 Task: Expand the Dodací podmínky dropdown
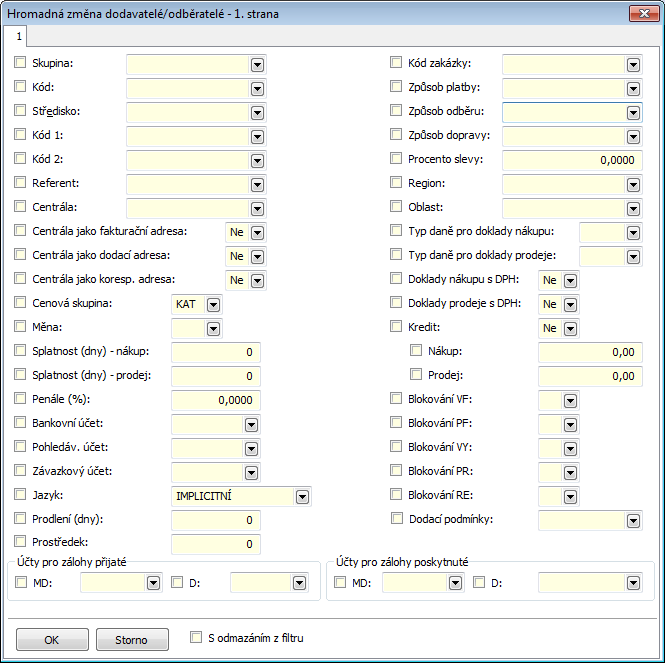(633, 520)
